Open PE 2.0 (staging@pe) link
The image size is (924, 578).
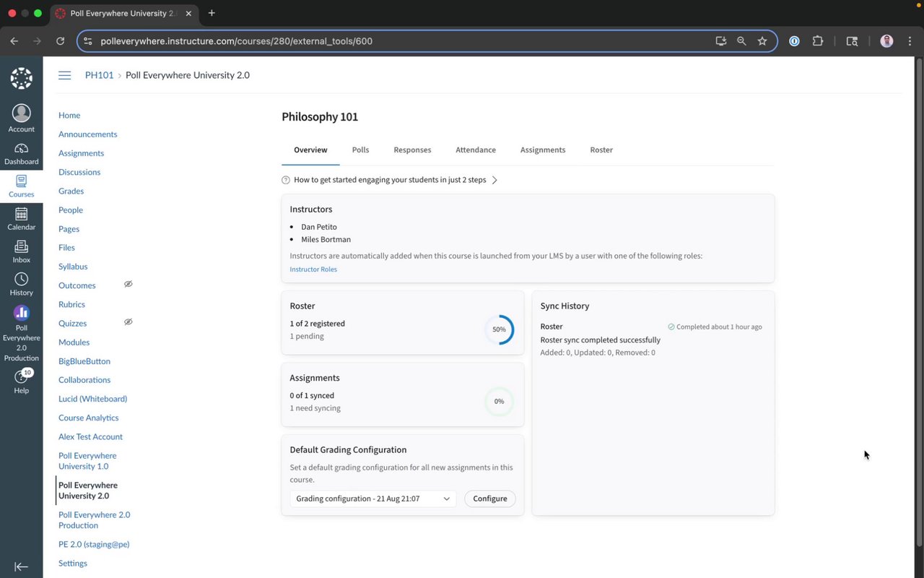(x=94, y=545)
